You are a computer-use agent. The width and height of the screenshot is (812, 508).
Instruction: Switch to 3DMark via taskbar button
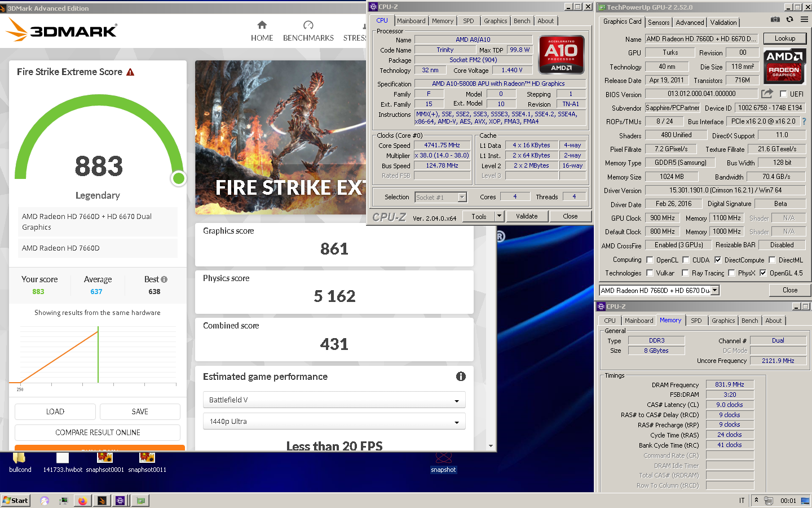click(101, 501)
